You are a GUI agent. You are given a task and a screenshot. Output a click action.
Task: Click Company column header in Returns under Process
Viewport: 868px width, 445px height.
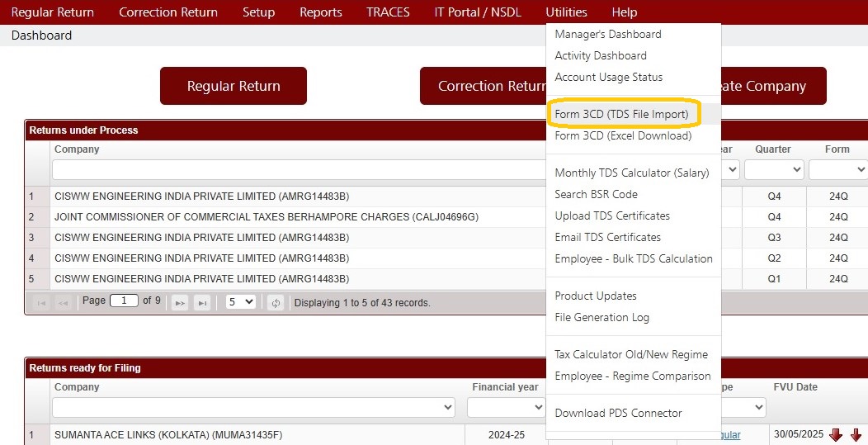click(77, 149)
